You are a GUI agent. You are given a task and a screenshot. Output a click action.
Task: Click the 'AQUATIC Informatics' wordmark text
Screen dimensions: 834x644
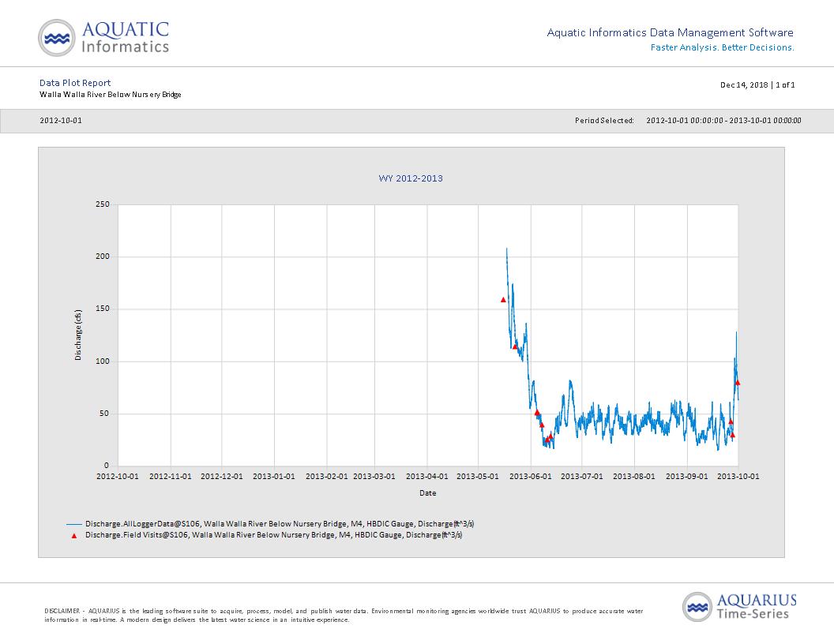(126, 37)
